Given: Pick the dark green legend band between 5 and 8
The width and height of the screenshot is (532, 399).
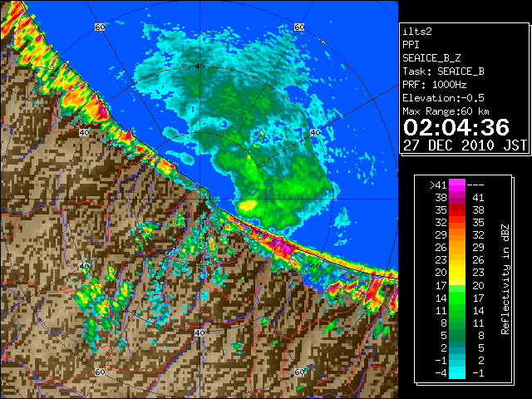Looking at the screenshot, I should tap(457, 335).
